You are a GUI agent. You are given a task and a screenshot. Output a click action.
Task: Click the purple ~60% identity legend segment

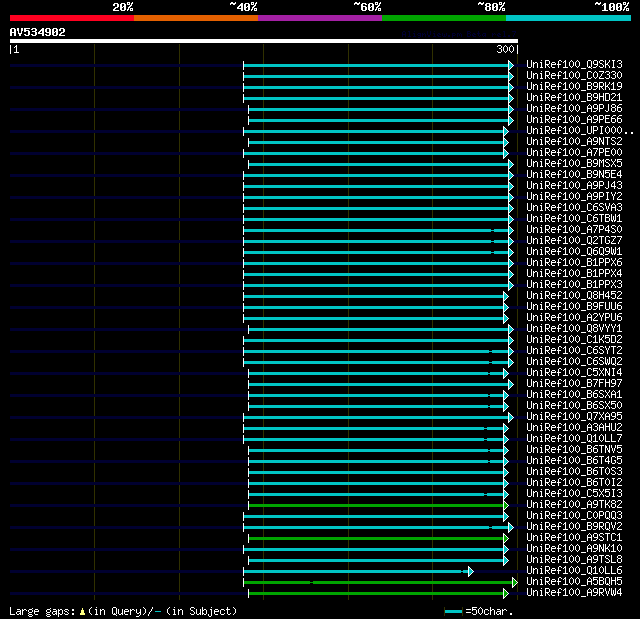[320, 18]
